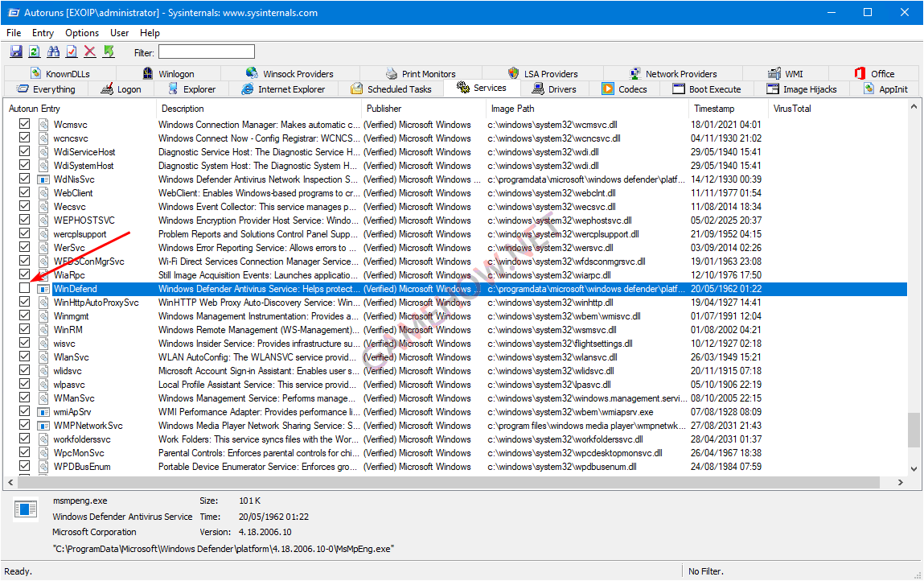
Task: Switch to the Winsock Providers tab
Action: [290, 74]
